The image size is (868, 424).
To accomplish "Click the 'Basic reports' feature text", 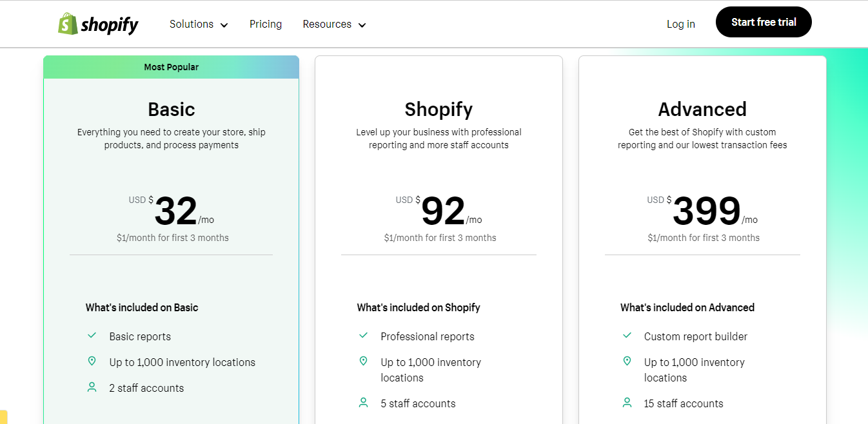I will pyautogui.click(x=140, y=336).
